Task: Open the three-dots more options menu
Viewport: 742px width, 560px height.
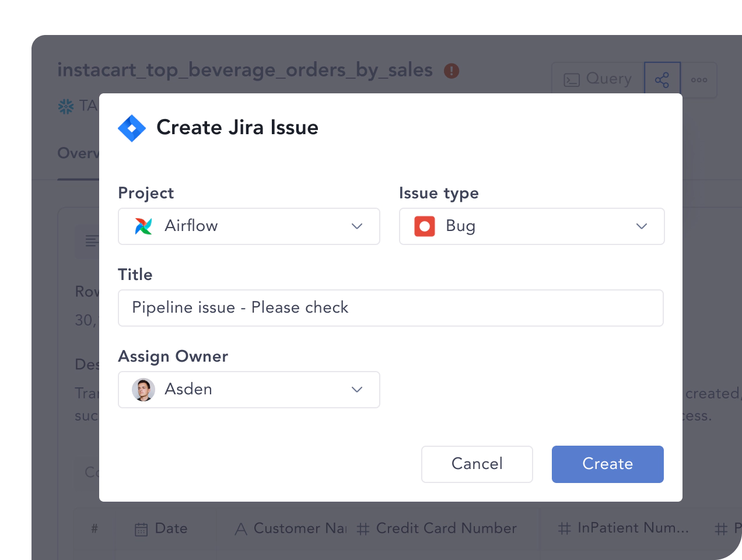Action: (699, 80)
